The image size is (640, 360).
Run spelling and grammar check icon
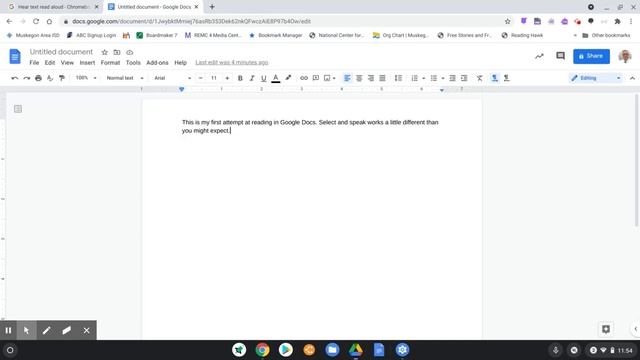tap(50, 78)
